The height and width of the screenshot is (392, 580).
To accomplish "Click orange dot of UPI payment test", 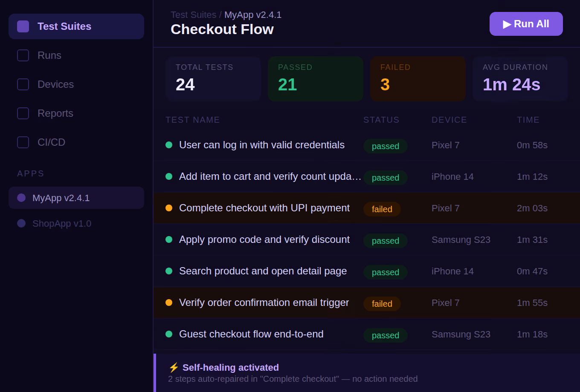I will point(169,208).
